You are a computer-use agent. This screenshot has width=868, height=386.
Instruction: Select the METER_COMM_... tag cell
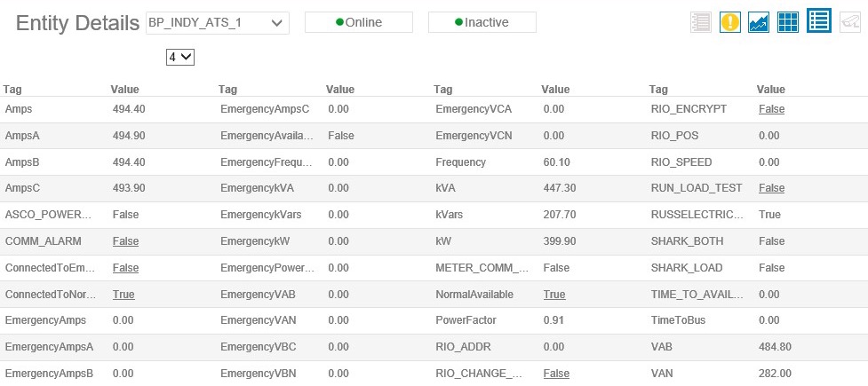(482, 268)
